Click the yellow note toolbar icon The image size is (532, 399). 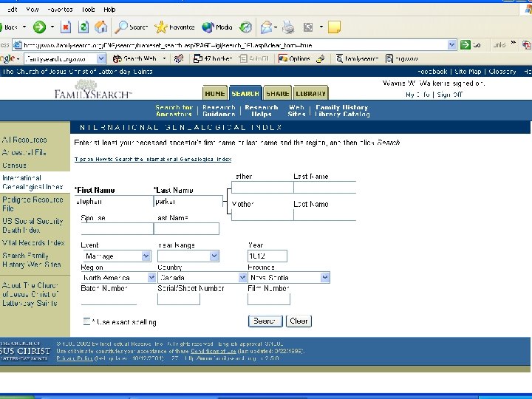[x=334, y=27]
